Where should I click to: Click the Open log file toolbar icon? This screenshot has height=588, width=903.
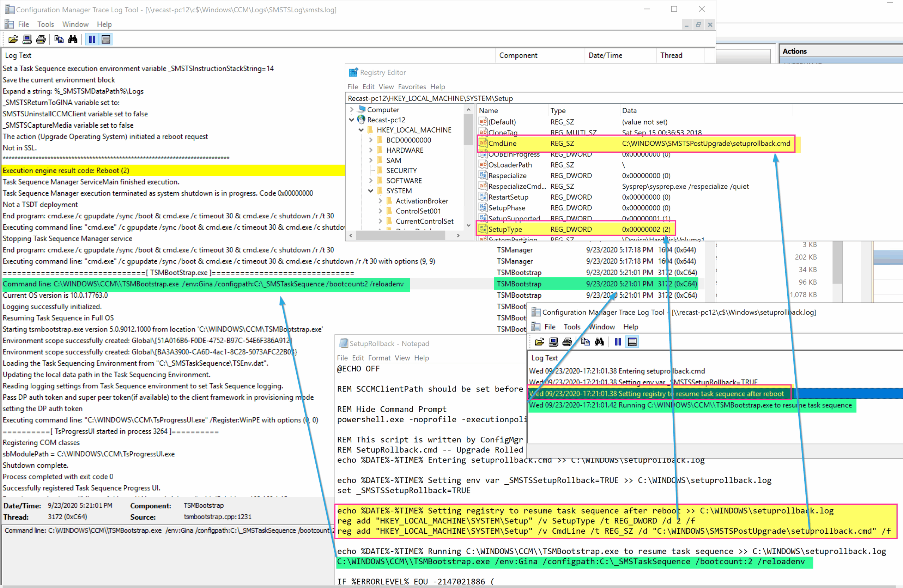click(x=13, y=39)
